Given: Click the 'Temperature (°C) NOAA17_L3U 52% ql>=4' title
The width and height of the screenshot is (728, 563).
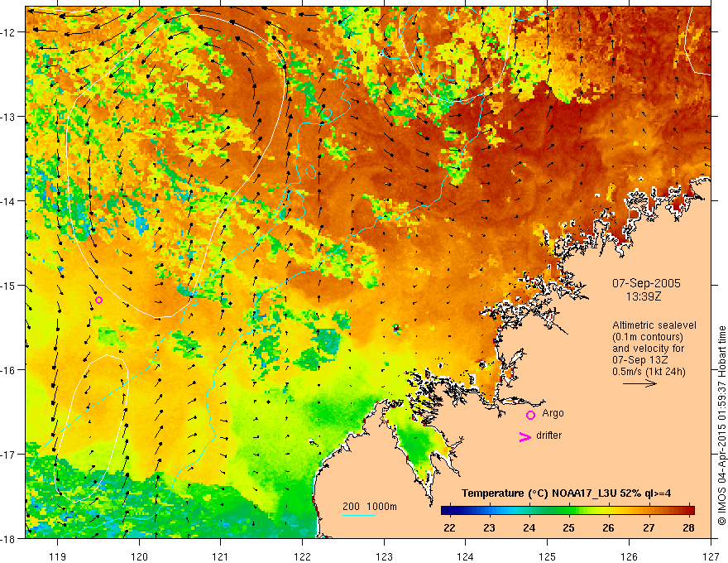Looking at the screenshot, I should 566,493.
